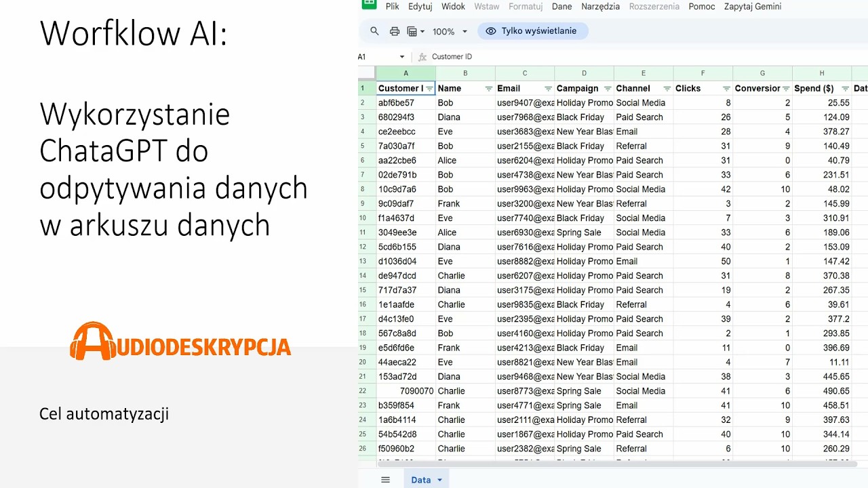868x488 pixels.
Task: Open the Dane menu
Action: 561,6
